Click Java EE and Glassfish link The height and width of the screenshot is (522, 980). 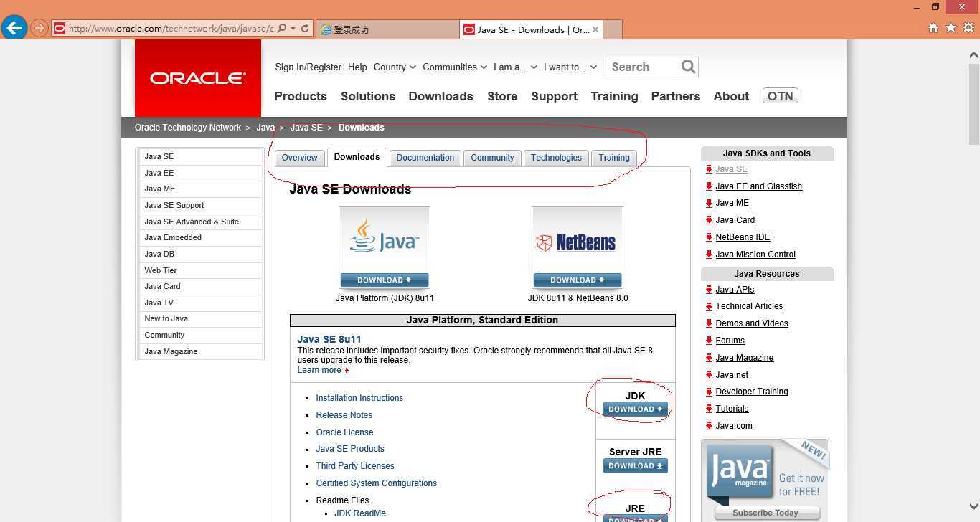pyautogui.click(x=758, y=186)
